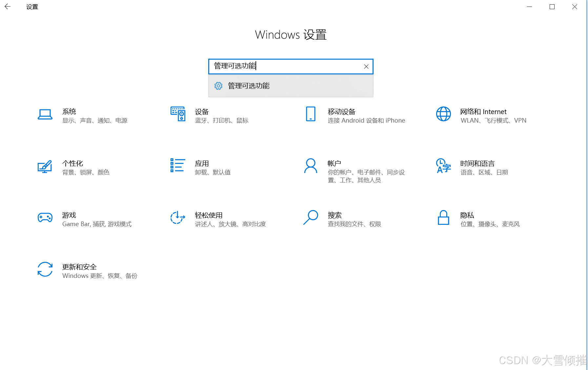This screenshot has width=588, height=370.
Task: Close the 设置 window
Action: (575, 7)
